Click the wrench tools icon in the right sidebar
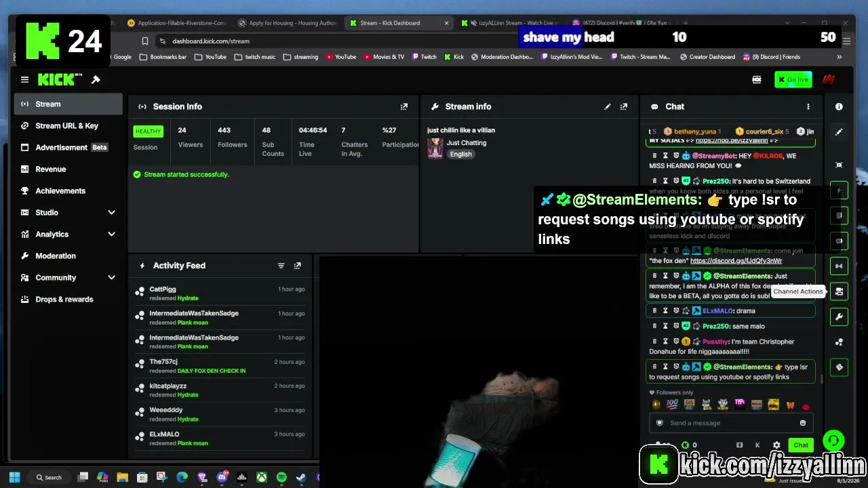 (x=839, y=317)
